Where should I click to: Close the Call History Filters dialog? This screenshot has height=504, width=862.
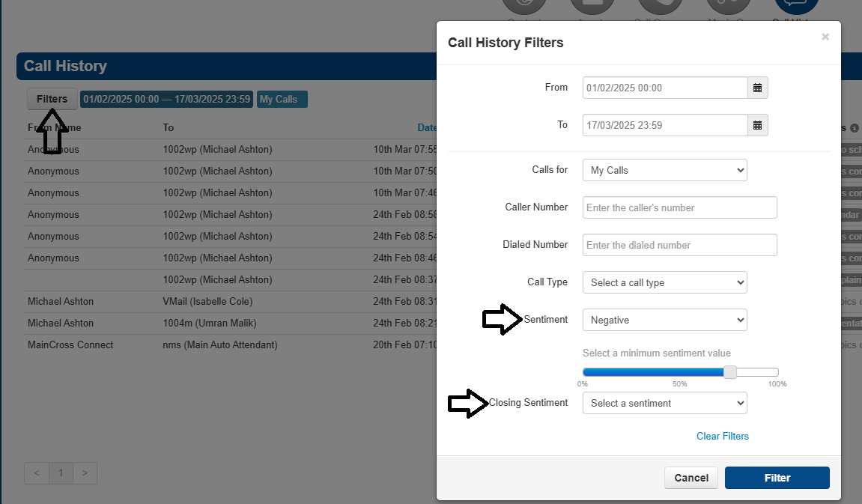[825, 37]
